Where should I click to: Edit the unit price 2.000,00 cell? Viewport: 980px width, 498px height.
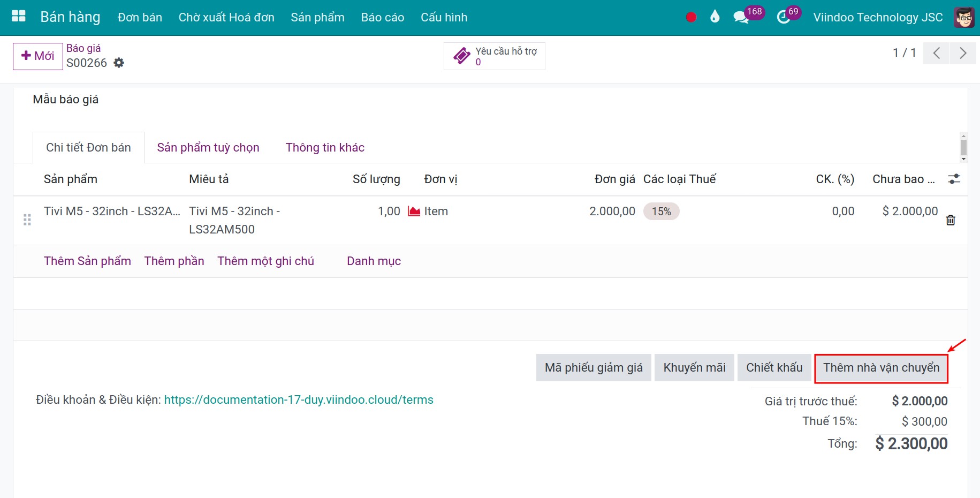pyautogui.click(x=612, y=212)
